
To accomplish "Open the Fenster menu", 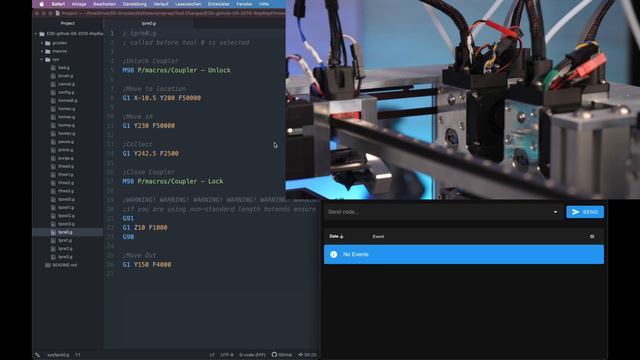I will (x=244, y=4).
